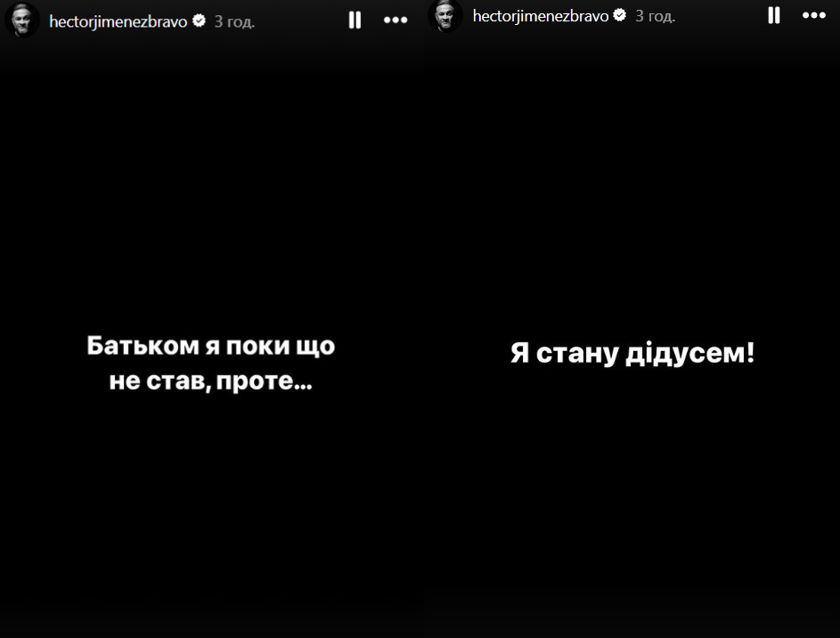Click the hectorjimenezbravo username link on the left
Image resolution: width=840 pixels, height=638 pixels.
point(120,20)
